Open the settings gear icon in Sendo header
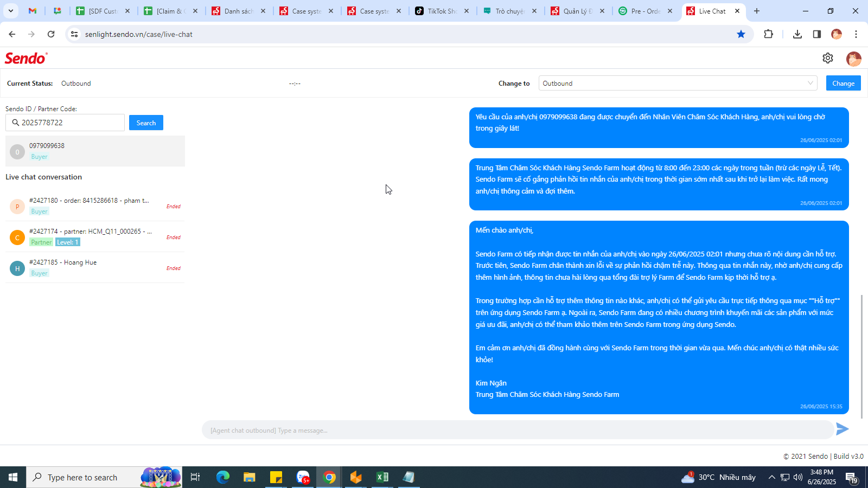This screenshot has height=488, width=868. pos(827,58)
